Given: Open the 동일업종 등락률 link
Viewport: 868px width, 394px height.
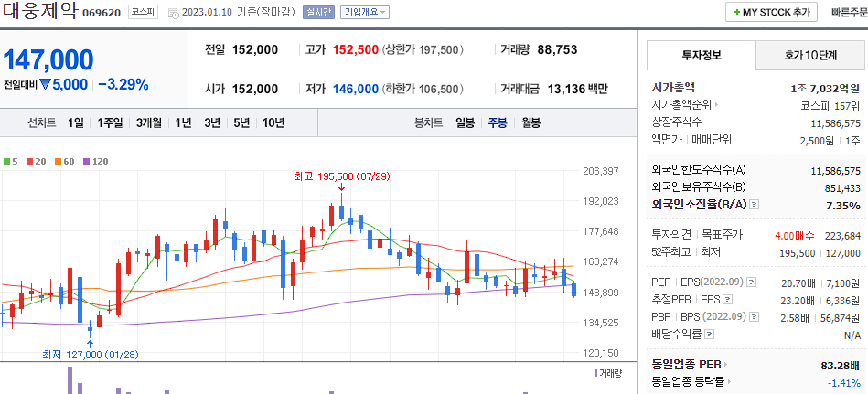Looking at the screenshot, I should coord(688,382).
